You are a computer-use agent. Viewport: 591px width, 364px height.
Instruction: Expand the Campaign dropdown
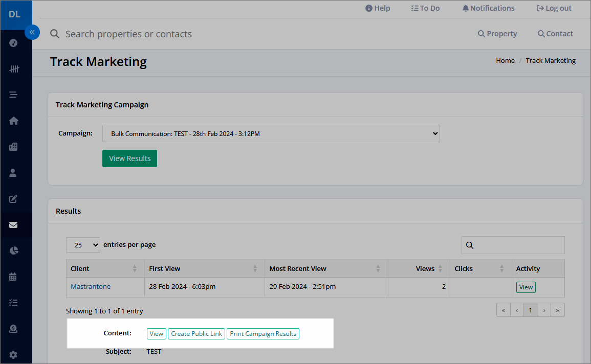[271, 133]
